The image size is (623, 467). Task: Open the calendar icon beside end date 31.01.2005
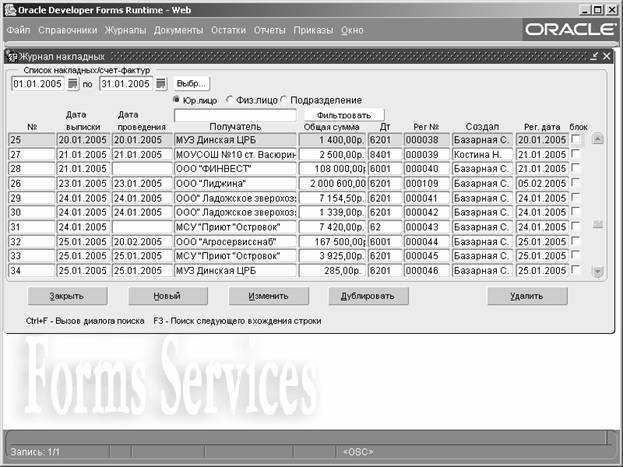pos(159,84)
